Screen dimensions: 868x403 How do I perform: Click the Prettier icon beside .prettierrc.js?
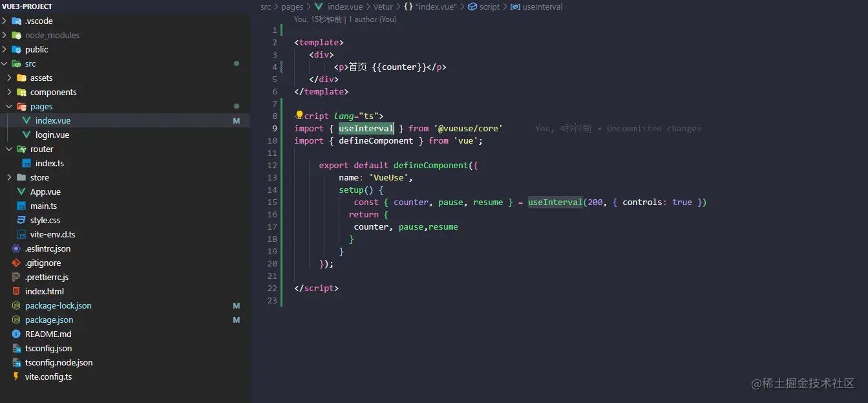(16, 277)
